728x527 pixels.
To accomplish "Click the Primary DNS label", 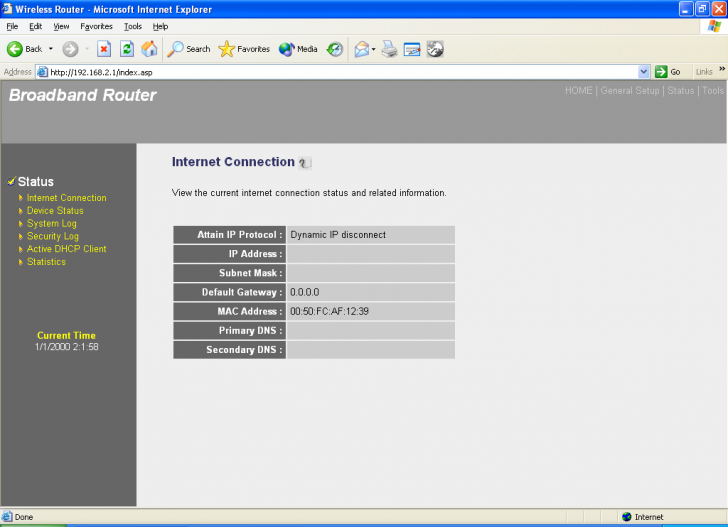I will point(251,331).
